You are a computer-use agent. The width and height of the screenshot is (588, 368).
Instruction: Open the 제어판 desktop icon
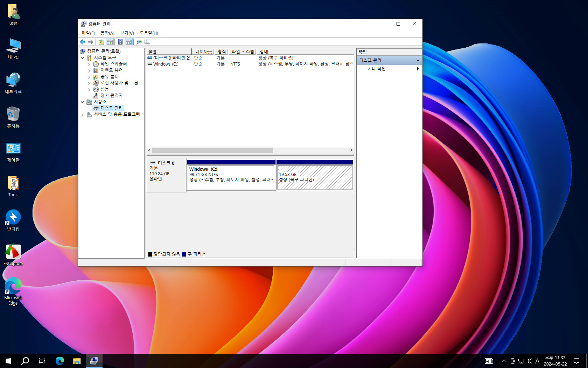[x=13, y=152]
